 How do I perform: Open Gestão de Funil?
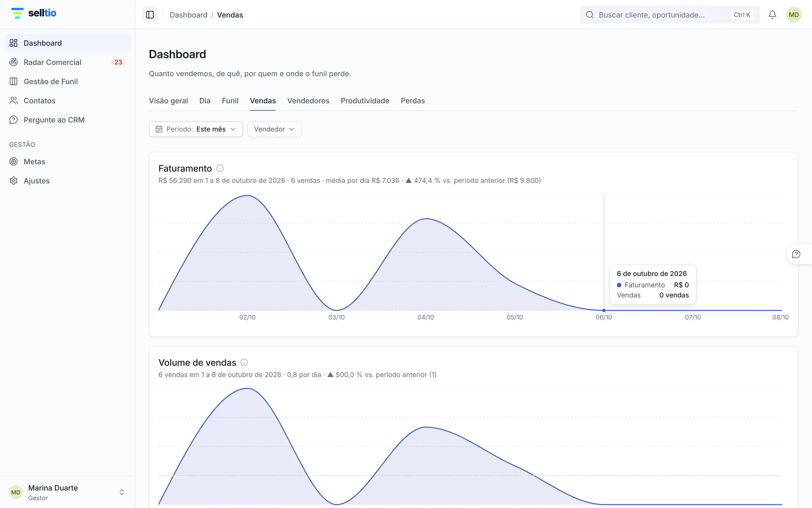coord(67,81)
